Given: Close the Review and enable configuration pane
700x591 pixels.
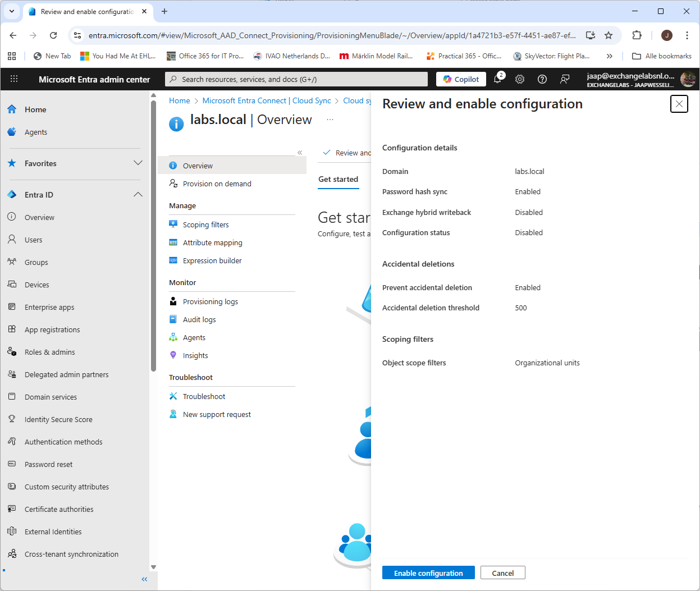Looking at the screenshot, I should tap(679, 104).
